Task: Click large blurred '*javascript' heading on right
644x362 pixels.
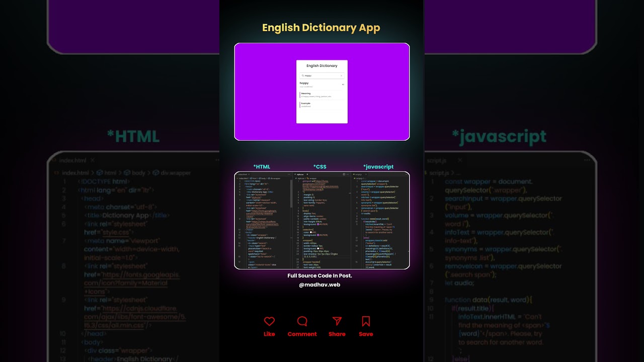Action: pos(499,136)
